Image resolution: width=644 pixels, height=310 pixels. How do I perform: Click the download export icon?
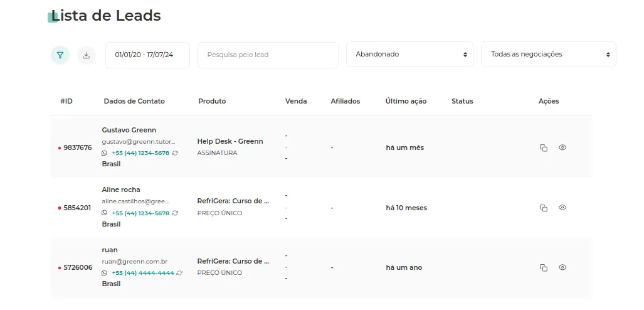(87, 55)
